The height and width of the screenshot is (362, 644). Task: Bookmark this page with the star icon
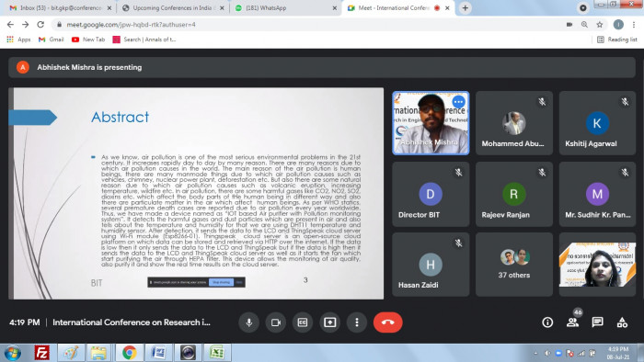tap(600, 25)
